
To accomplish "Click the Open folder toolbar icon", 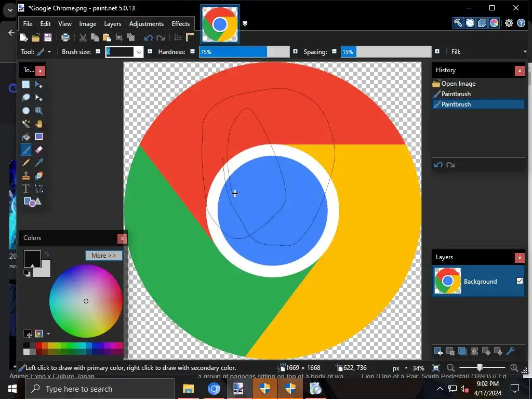I will pyautogui.click(x=36, y=37).
